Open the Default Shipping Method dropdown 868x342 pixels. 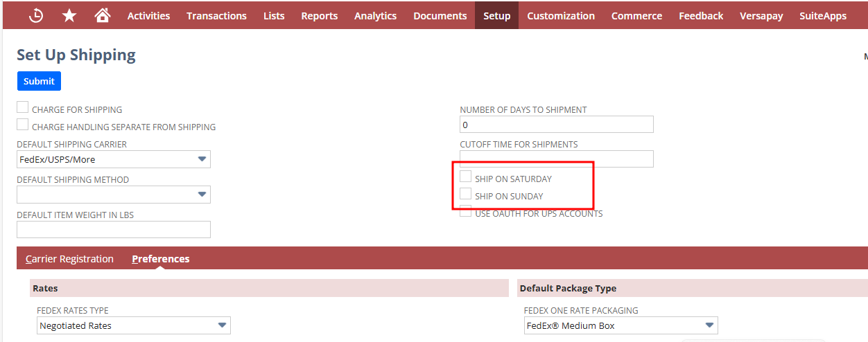[x=113, y=195]
